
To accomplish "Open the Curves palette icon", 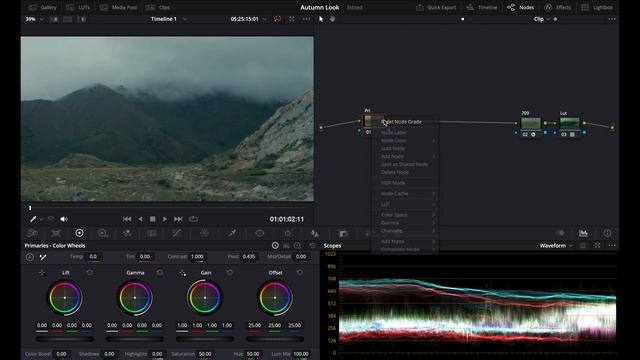I will [x=176, y=233].
